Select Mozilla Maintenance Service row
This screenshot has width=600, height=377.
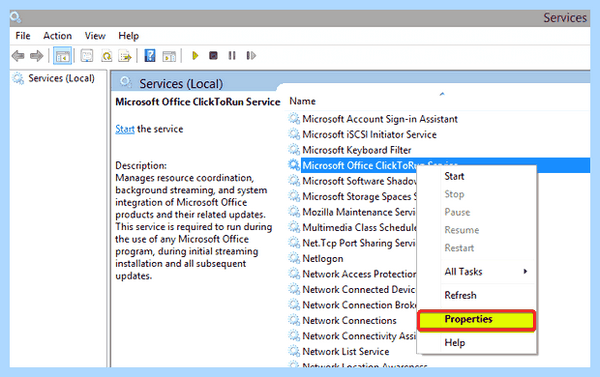[x=359, y=212]
